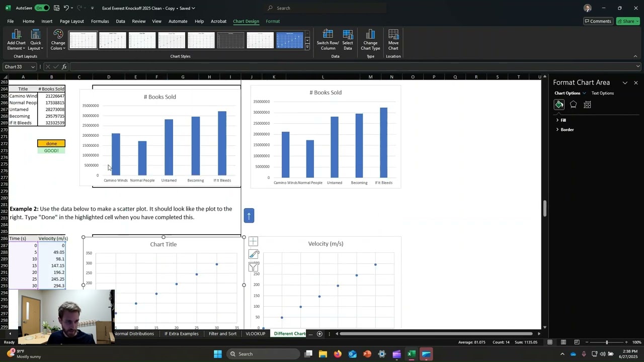Switch to the Formulas tab
This screenshot has height=362, width=644.
click(x=100, y=21)
